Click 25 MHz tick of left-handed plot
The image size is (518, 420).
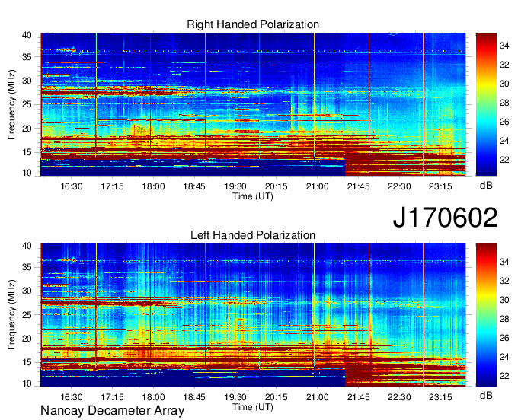[27, 315]
